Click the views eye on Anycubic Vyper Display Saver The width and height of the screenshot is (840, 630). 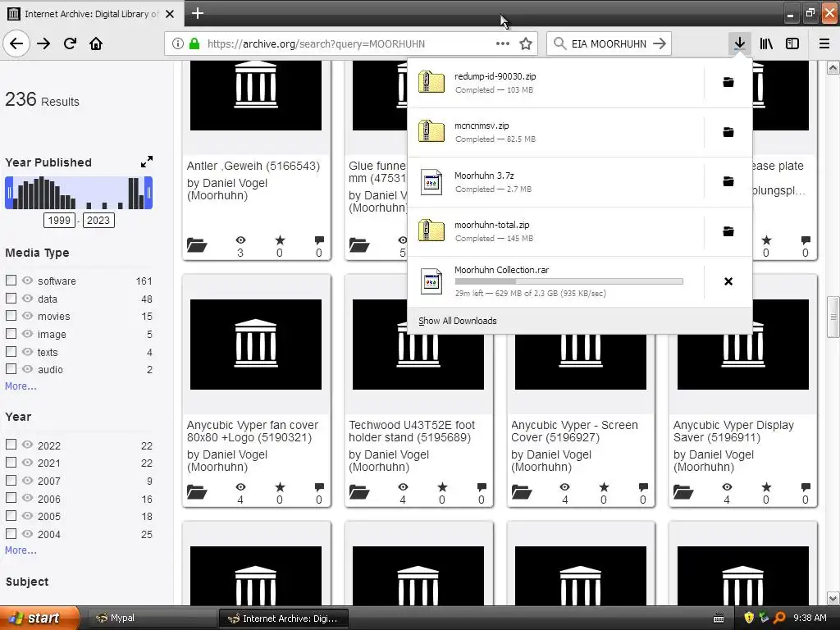(x=727, y=487)
